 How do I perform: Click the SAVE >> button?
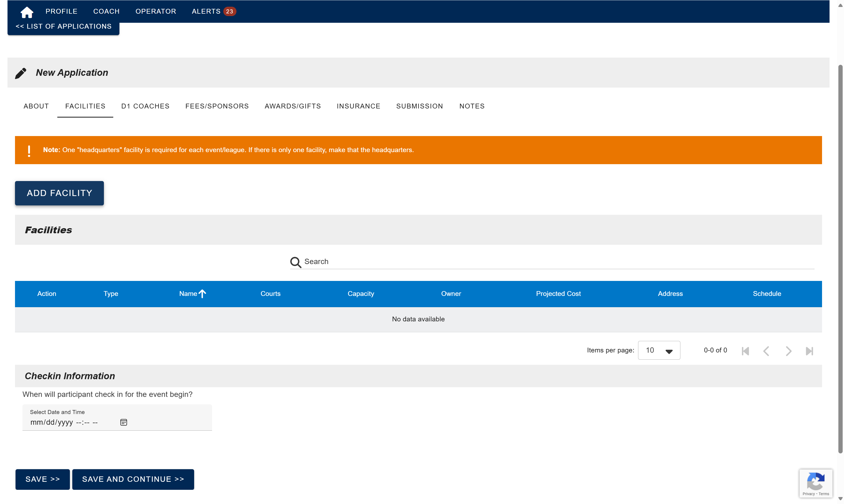[x=42, y=479]
